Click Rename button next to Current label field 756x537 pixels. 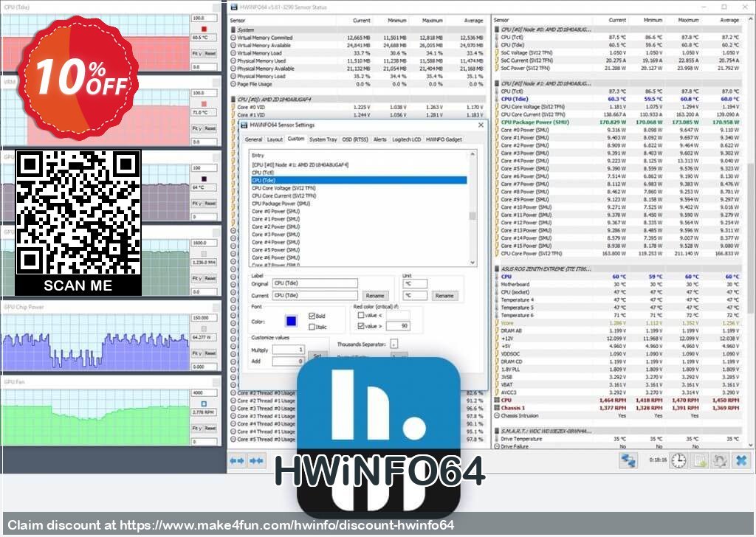[x=374, y=296]
